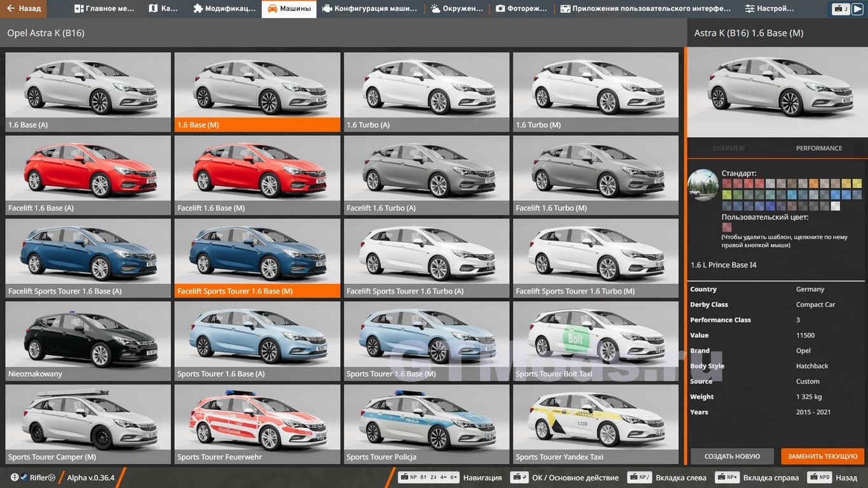Image resolution: width=868 pixels, height=488 pixels.
Task: Select Facelift 1.6 Base (A) red car
Action: (x=88, y=175)
